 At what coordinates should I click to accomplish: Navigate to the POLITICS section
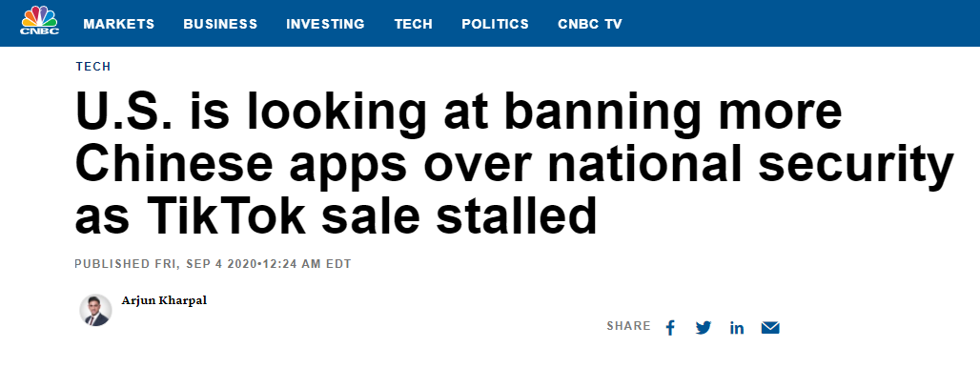pos(495,24)
